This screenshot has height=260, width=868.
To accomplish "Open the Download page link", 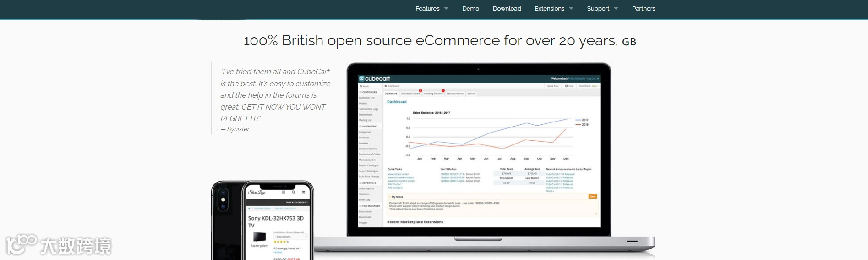I will click(x=507, y=8).
